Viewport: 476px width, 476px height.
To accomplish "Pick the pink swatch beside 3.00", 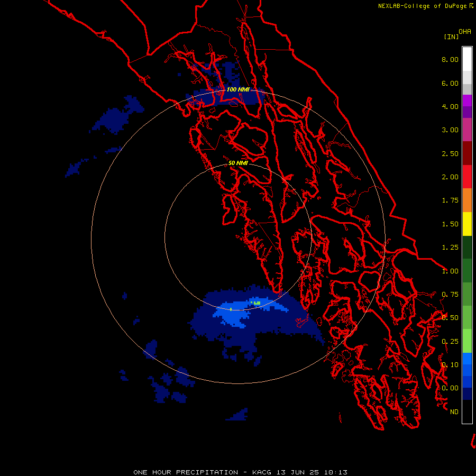I will click(467, 130).
